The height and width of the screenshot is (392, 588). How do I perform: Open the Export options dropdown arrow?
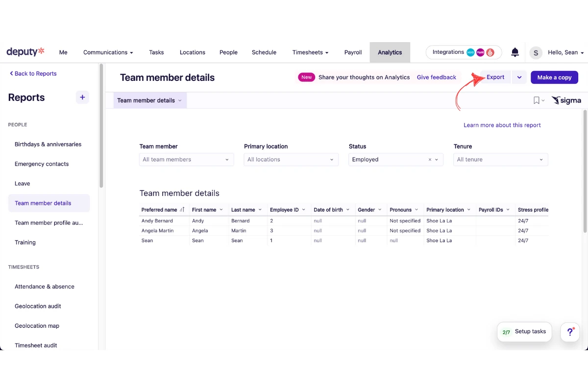coord(519,77)
